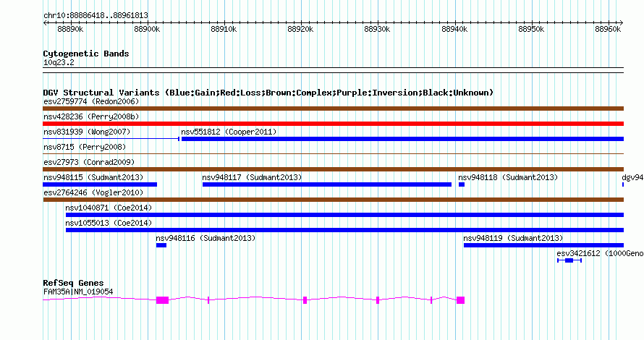Open nsv1040871 (Coe2014) label
Viewport: 644px width, 340px height.
[109, 208]
